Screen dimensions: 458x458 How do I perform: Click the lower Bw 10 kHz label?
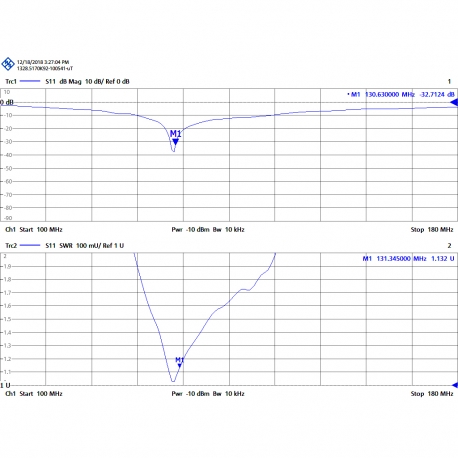tap(229, 393)
